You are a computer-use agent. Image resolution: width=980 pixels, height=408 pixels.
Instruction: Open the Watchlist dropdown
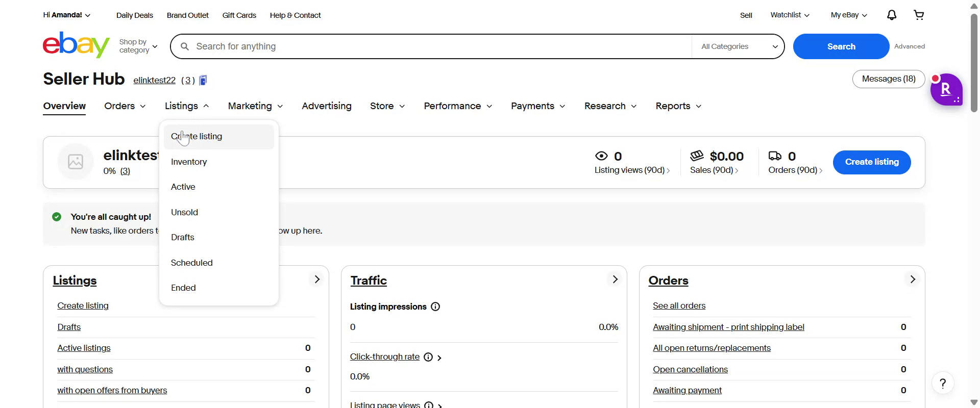(x=790, y=15)
